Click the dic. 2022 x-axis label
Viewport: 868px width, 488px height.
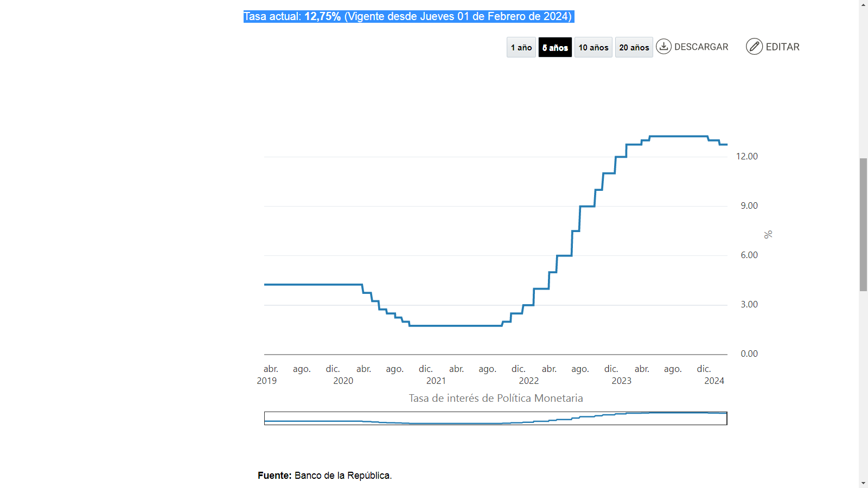[525, 375]
